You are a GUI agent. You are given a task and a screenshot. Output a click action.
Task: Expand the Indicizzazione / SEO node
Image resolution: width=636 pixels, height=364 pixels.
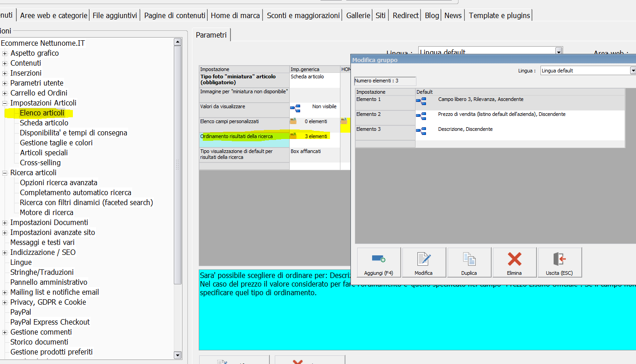click(5, 253)
